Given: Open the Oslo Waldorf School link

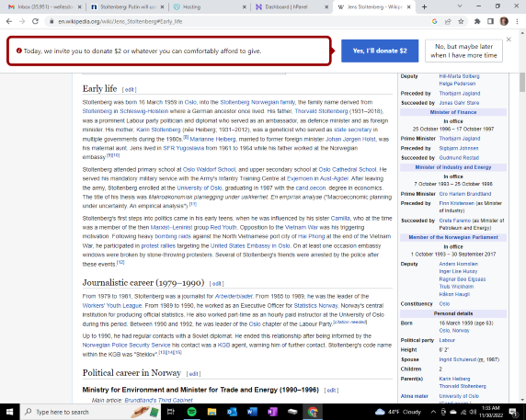Looking at the screenshot, I should click(x=210, y=170).
